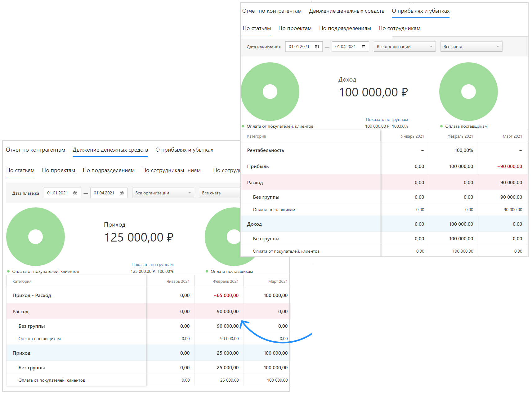Viewport: 532px width, 395px height.
Task: Select 'По подразделениям' subtab in profit-loss report
Action: pyautogui.click(x=345, y=28)
